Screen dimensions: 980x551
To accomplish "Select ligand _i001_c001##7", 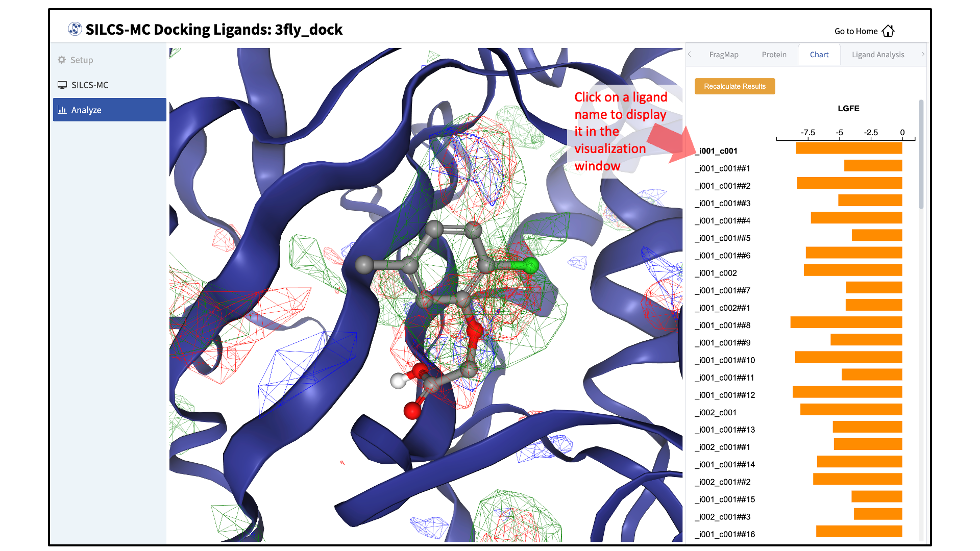I will click(x=723, y=290).
